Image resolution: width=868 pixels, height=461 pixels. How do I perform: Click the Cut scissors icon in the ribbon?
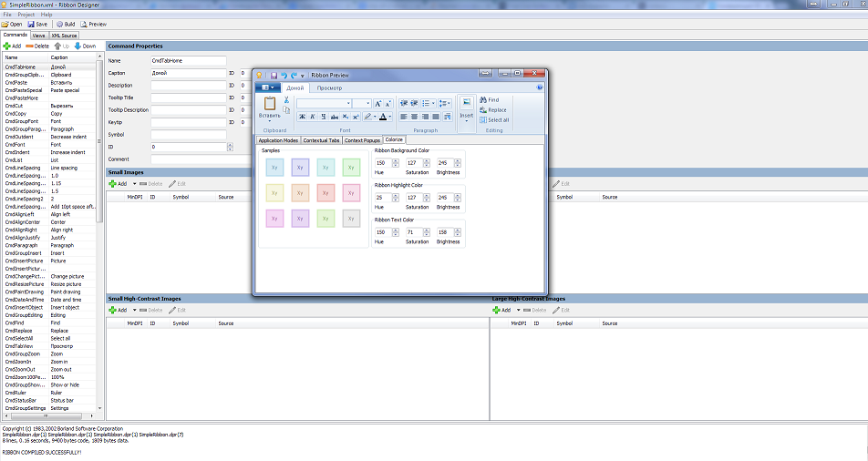pos(286,98)
